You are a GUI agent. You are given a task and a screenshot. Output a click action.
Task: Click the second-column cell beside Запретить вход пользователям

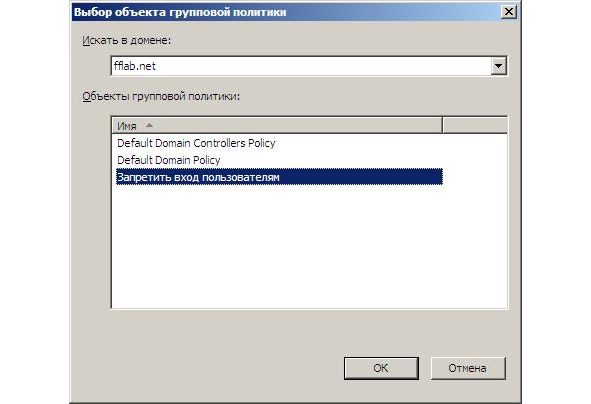[475, 177]
